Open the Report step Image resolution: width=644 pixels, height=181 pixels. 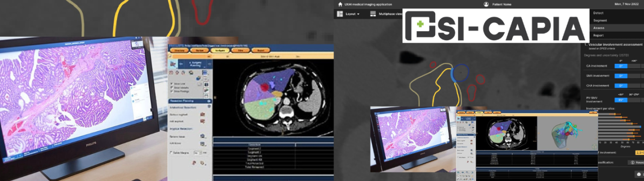click(x=599, y=35)
